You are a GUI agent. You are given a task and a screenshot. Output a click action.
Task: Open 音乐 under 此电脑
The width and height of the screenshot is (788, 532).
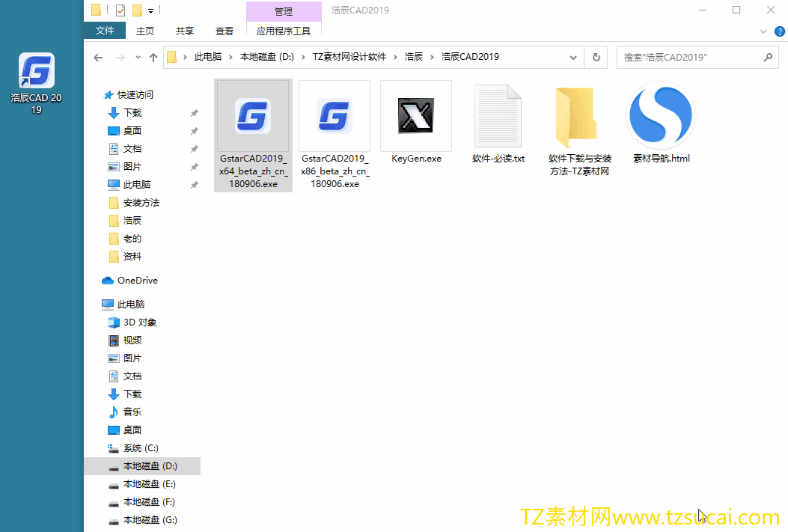[132, 412]
